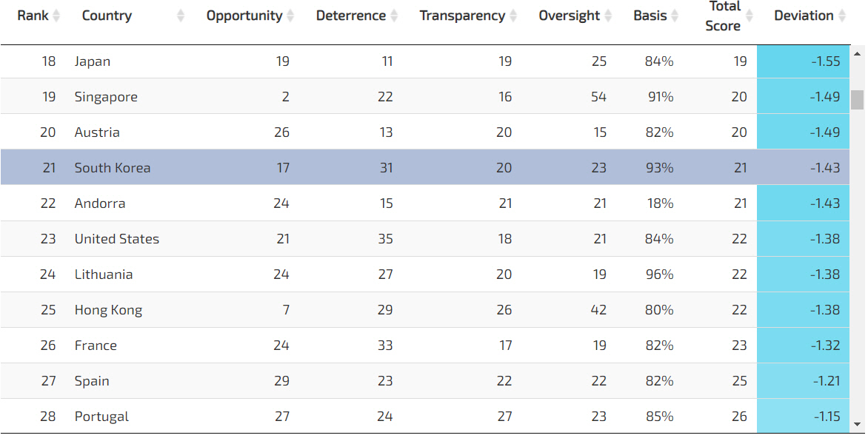Screen dimensions: 868x441
Task: Click the sort arrows beside Rank
Action: click(57, 16)
